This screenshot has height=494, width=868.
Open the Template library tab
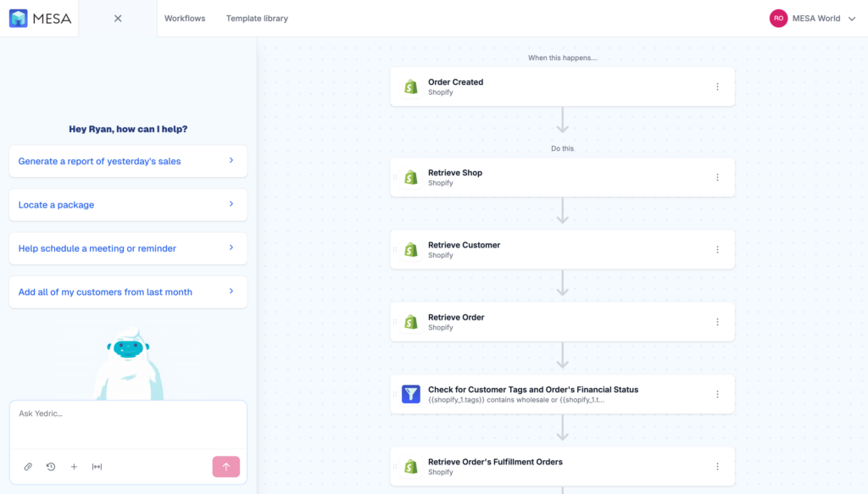(x=257, y=19)
